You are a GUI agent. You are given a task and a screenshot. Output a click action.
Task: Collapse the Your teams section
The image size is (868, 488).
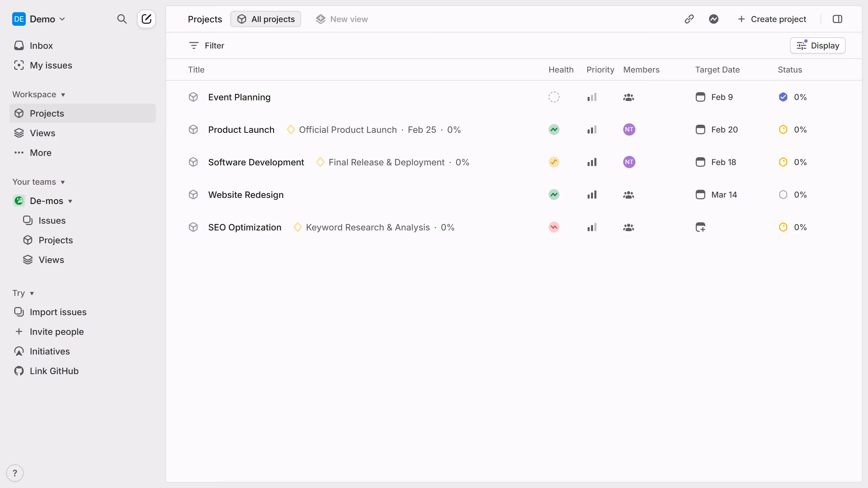point(38,182)
